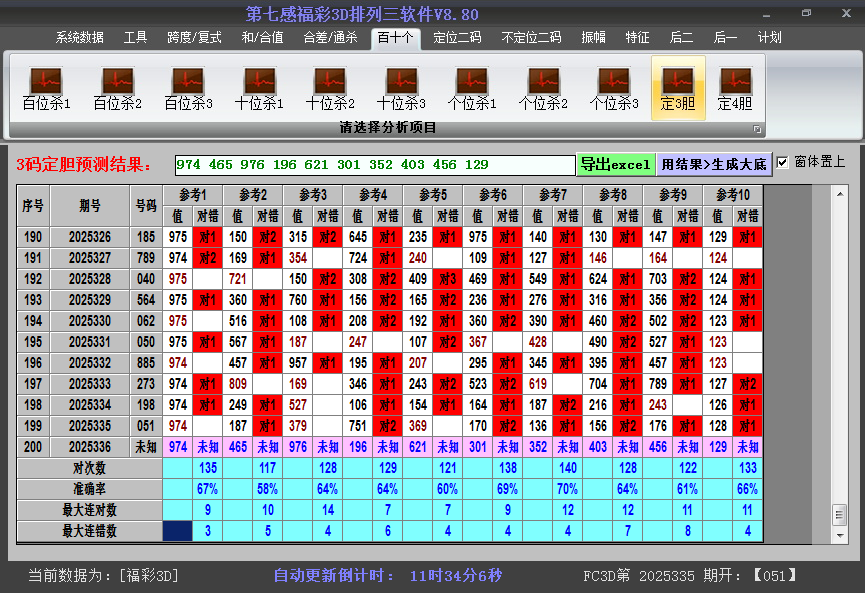Screen dimensions: 865x593
Task: Expand the ribbon group dialog launcher
Action: pyautogui.click(x=757, y=129)
